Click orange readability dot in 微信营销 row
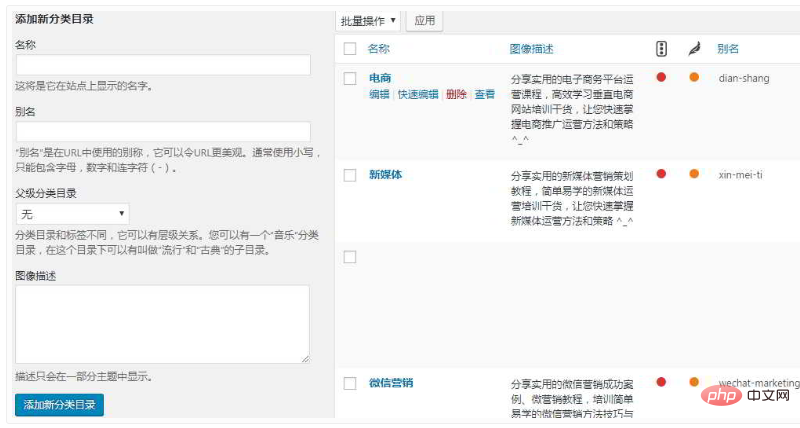The image size is (800, 428). click(x=694, y=382)
